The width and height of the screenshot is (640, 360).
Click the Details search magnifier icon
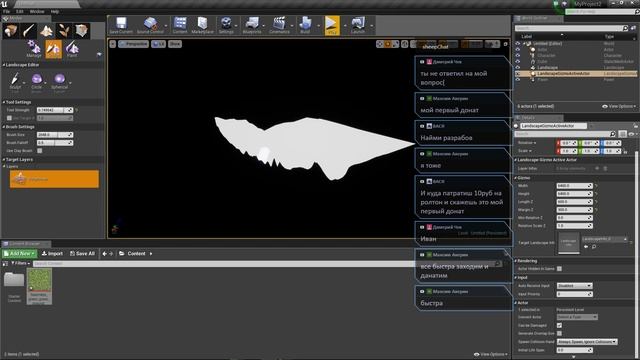pyautogui.click(x=612, y=134)
